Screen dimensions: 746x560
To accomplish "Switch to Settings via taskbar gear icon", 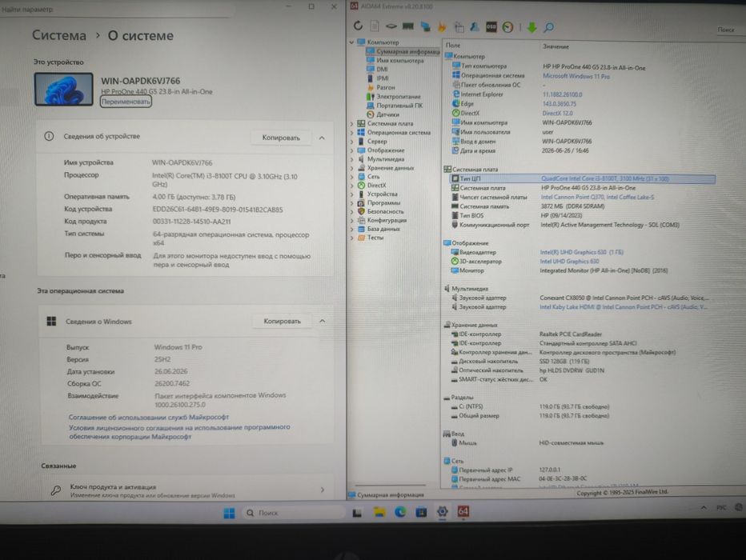I will 442,511.
